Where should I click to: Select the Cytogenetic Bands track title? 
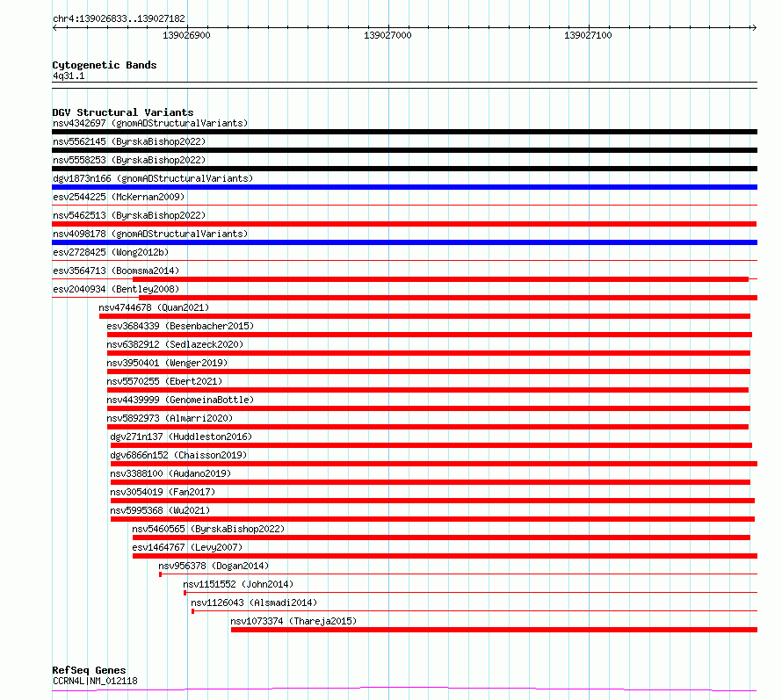(x=105, y=65)
